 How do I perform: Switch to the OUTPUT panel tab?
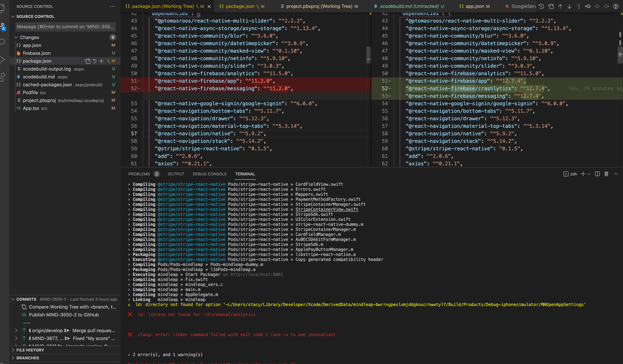tap(176, 174)
